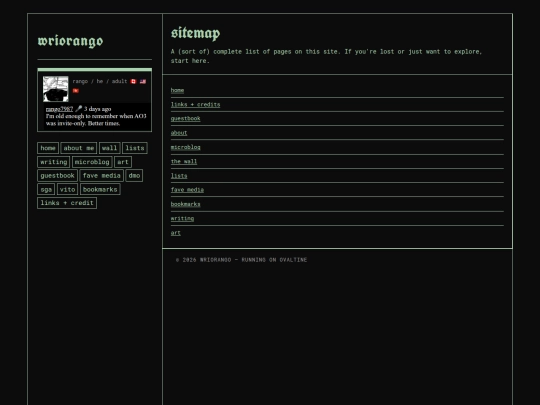Visit the 'writing' sitemap link
This screenshot has height=405, width=540.
coord(183,218)
